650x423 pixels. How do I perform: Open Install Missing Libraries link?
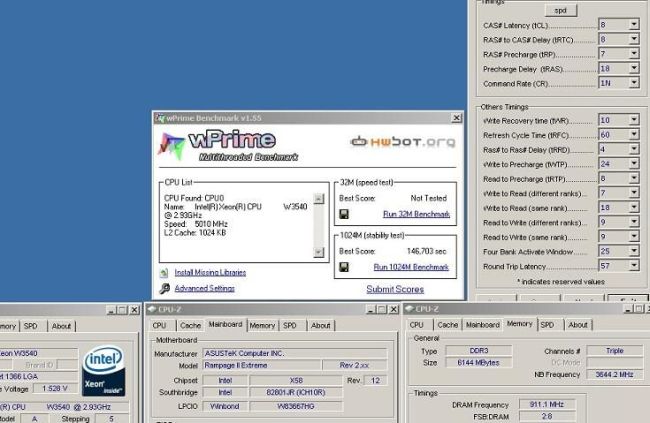pos(210,272)
